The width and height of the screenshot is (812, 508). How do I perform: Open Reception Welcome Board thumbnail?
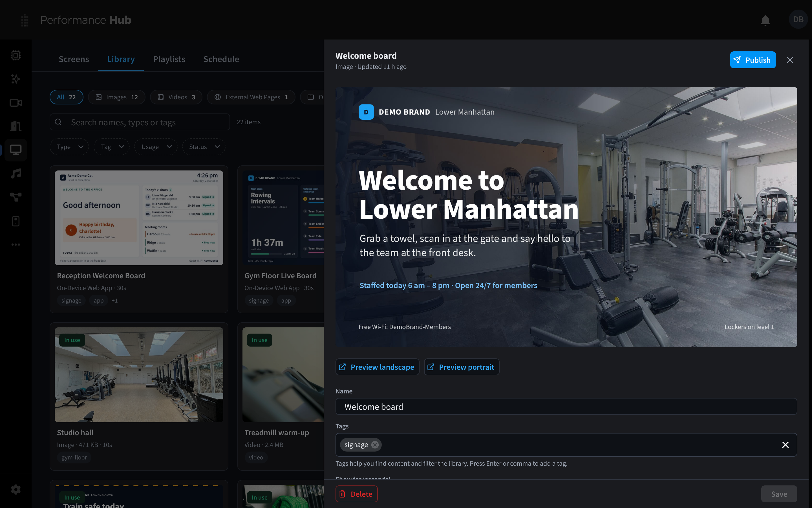[139, 218]
